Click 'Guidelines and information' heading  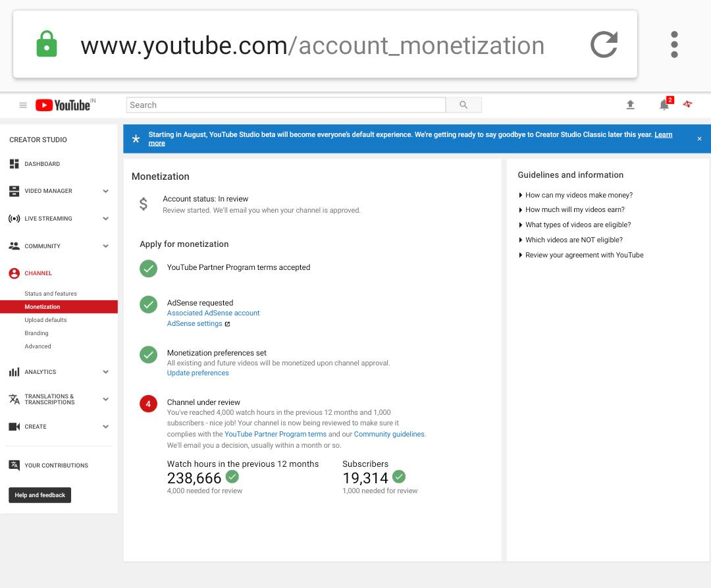pos(570,175)
